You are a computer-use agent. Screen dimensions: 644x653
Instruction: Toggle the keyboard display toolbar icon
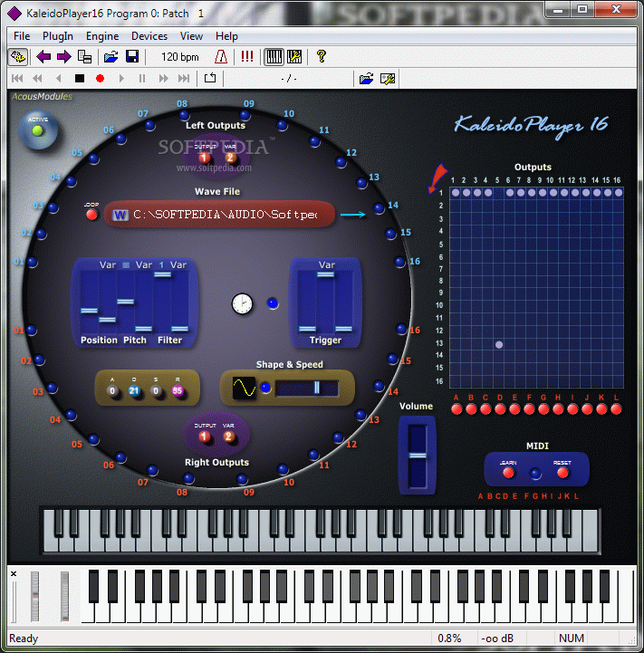[274, 57]
